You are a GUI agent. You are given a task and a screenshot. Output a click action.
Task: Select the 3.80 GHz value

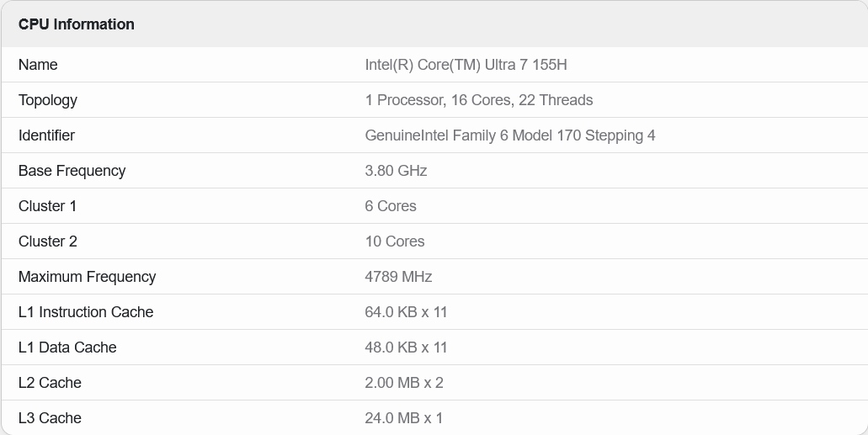[396, 171]
